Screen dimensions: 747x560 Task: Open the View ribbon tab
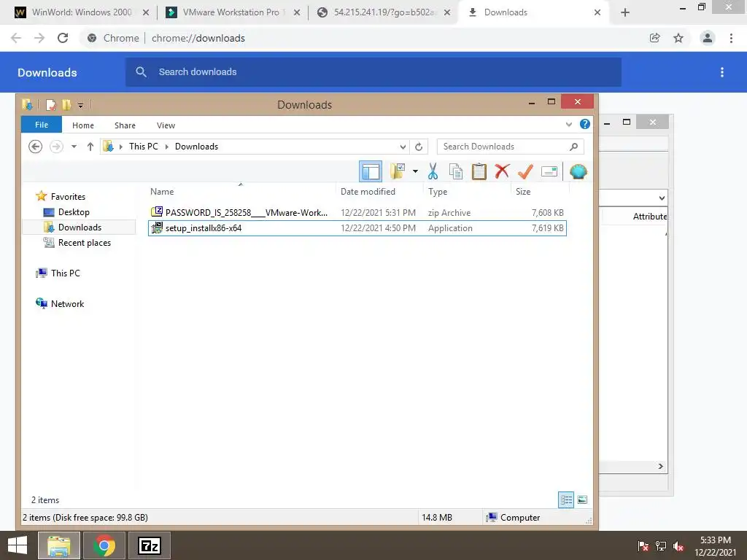click(x=166, y=125)
